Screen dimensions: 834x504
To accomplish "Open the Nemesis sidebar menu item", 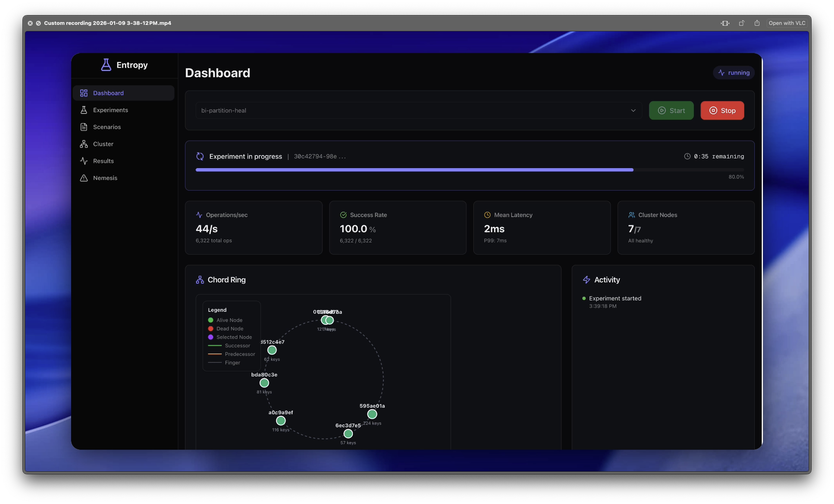I will click(x=105, y=178).
